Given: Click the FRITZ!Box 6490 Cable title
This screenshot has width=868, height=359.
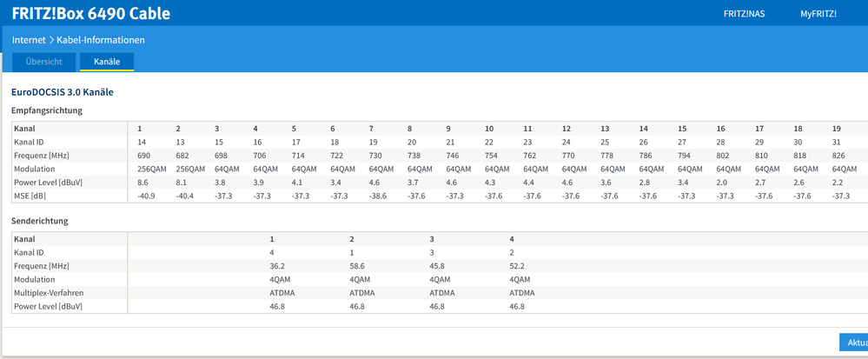Looking at the screenshot, I should [90, 14].
